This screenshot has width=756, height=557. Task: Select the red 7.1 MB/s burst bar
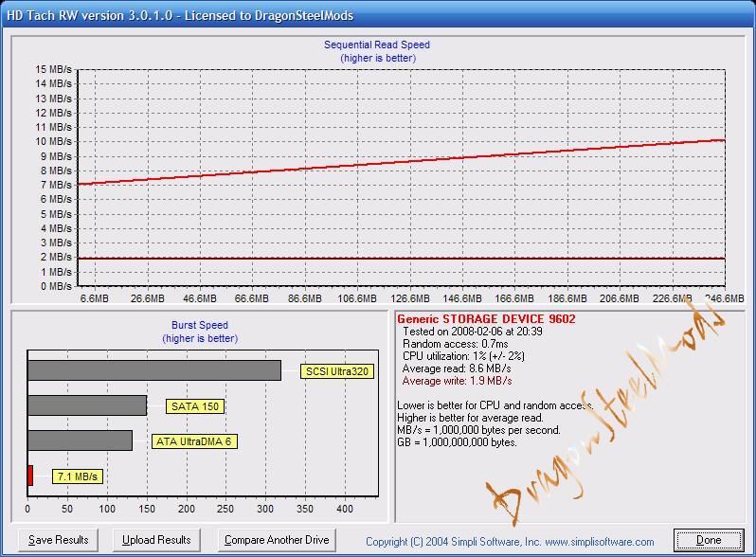[30, 476]
